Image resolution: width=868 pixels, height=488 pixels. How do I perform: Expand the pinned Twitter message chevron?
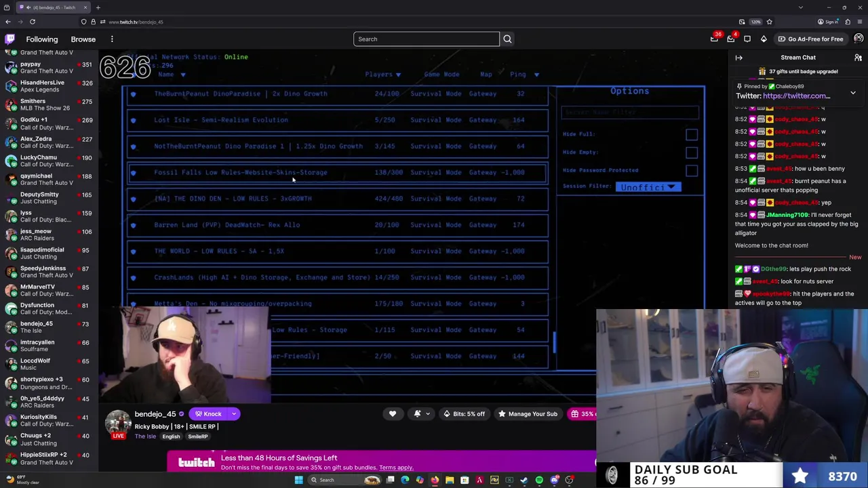(x=853, y=92)
